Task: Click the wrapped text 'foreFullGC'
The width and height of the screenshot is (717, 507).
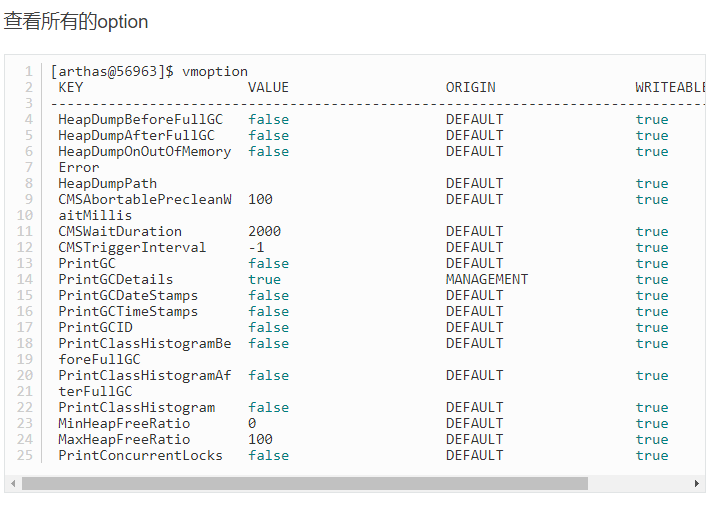Action: click(x=99, y=359)
